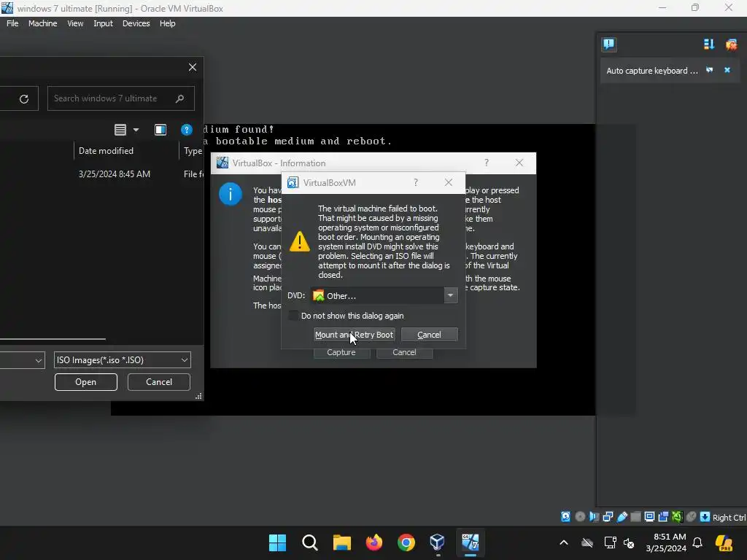747x560 pixels.
Task: Click the shared folders status icon
Action: coord(635,517)
